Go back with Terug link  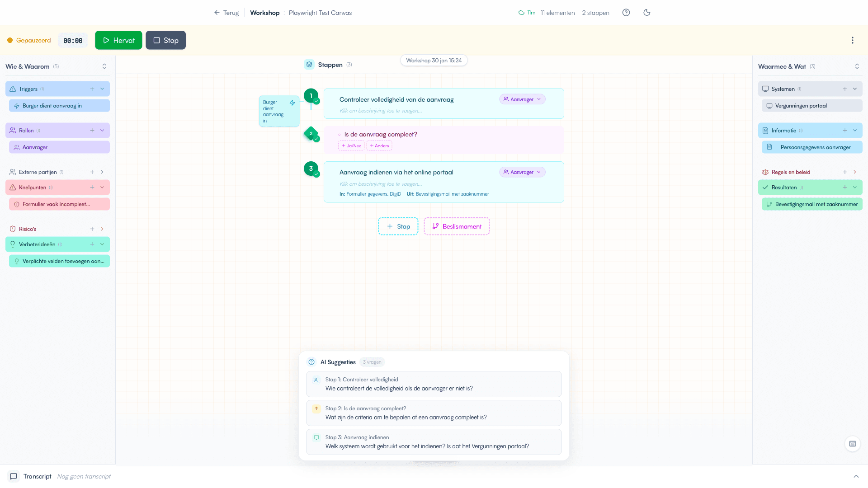click(226, 13)
